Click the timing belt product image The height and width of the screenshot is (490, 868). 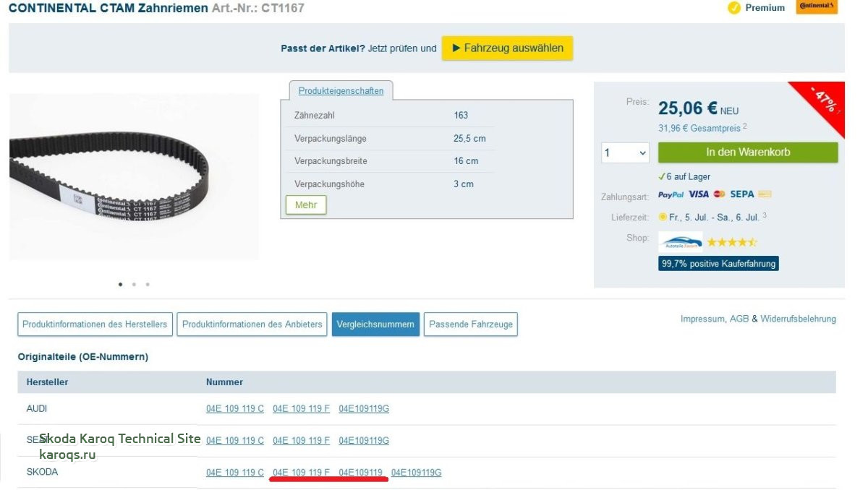[134, 177]
